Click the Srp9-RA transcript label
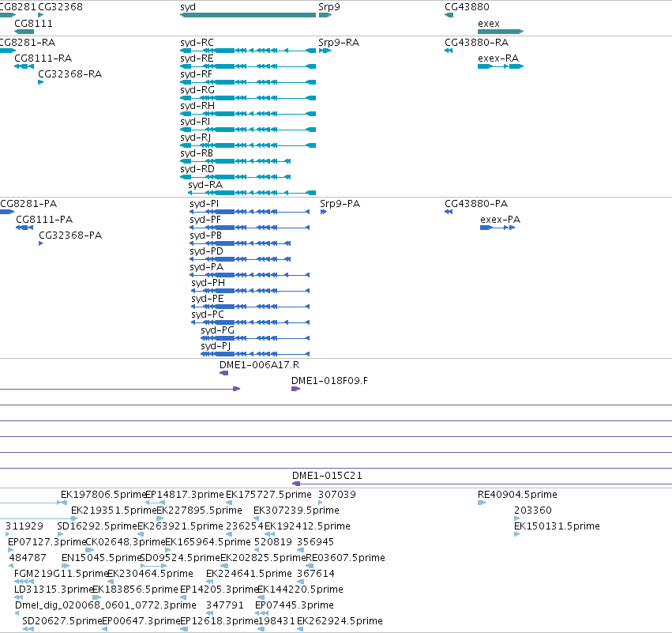672x633 pixels. click(339, 43)
